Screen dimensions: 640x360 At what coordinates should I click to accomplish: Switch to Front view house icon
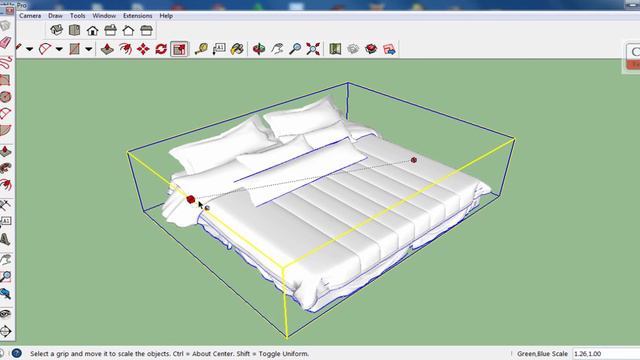92,30
